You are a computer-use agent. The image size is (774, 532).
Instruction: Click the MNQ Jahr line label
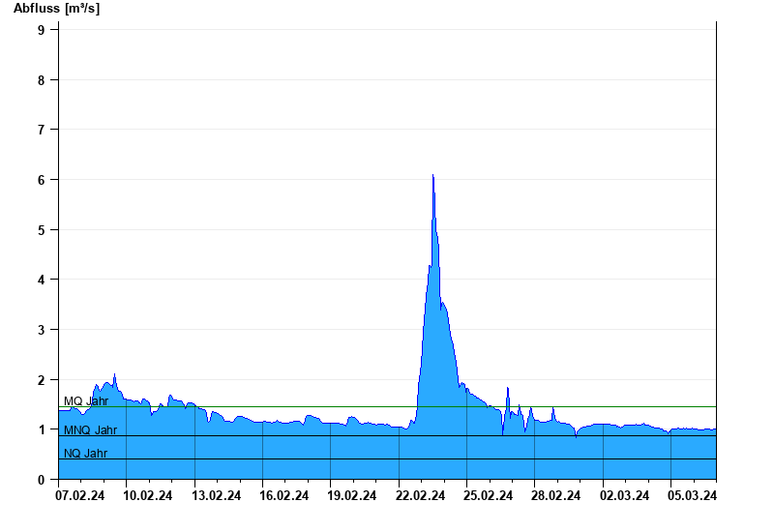(x=90, y=430)
